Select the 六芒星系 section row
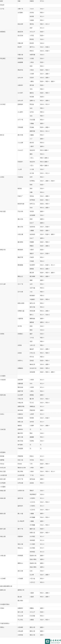 pos(30,487)
